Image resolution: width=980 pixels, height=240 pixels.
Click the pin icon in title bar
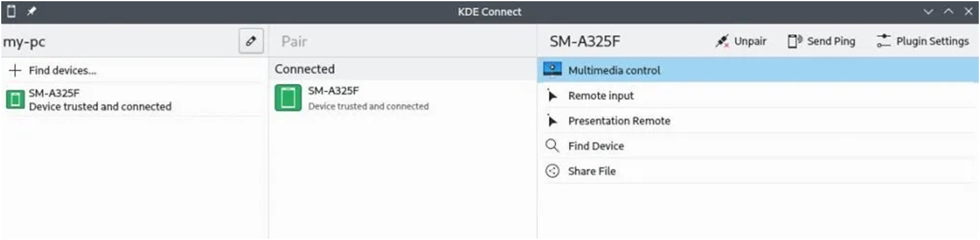point(31,11)
